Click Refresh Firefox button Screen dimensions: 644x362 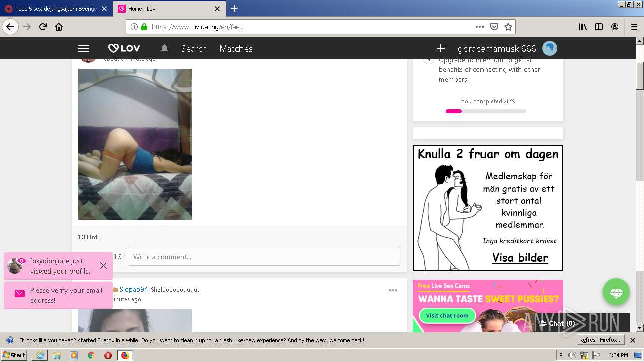(x=601, y=340)
